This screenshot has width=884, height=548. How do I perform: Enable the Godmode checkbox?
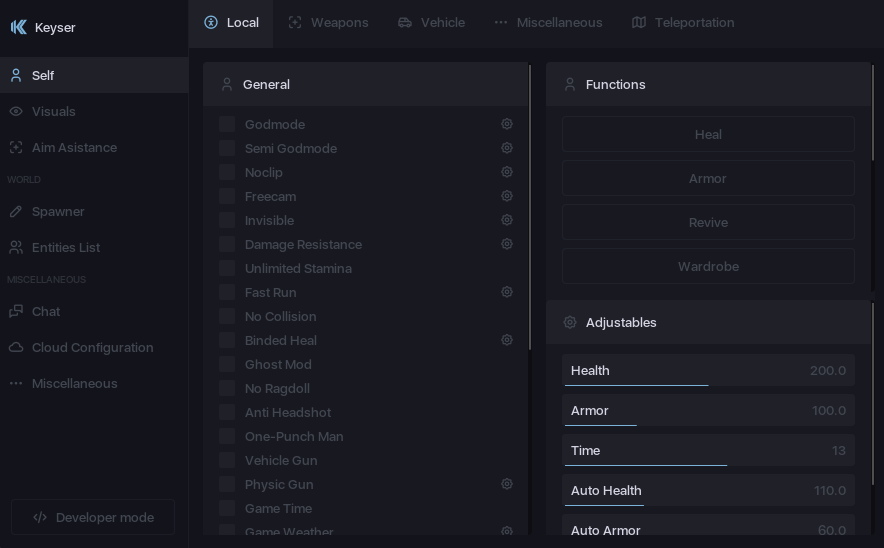point(227,124)
